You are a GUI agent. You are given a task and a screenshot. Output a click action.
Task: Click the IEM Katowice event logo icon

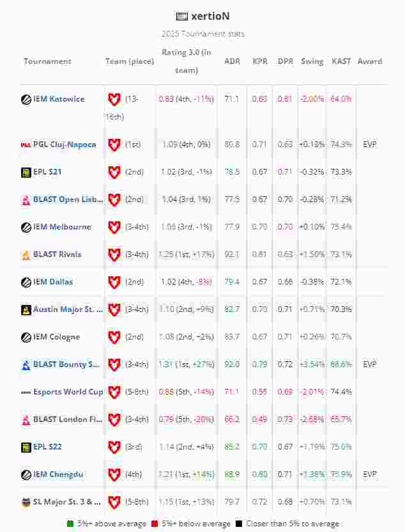26,99
